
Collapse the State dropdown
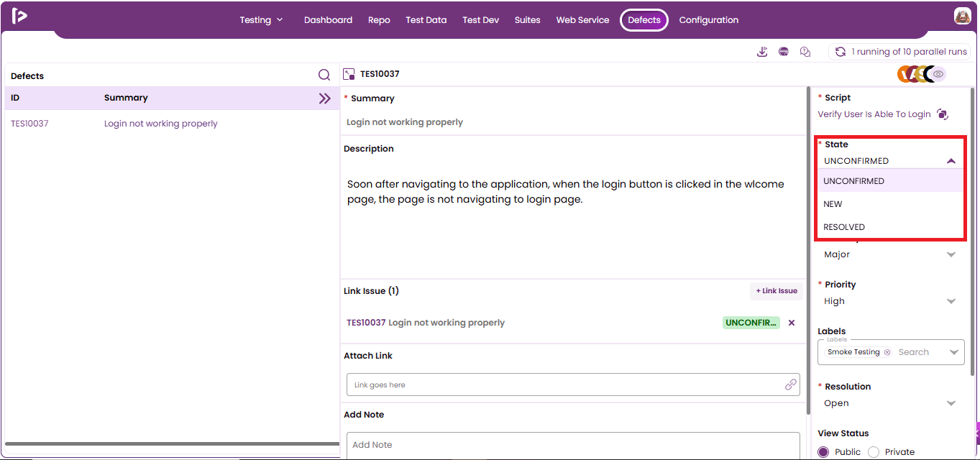(x=951, y=161)
